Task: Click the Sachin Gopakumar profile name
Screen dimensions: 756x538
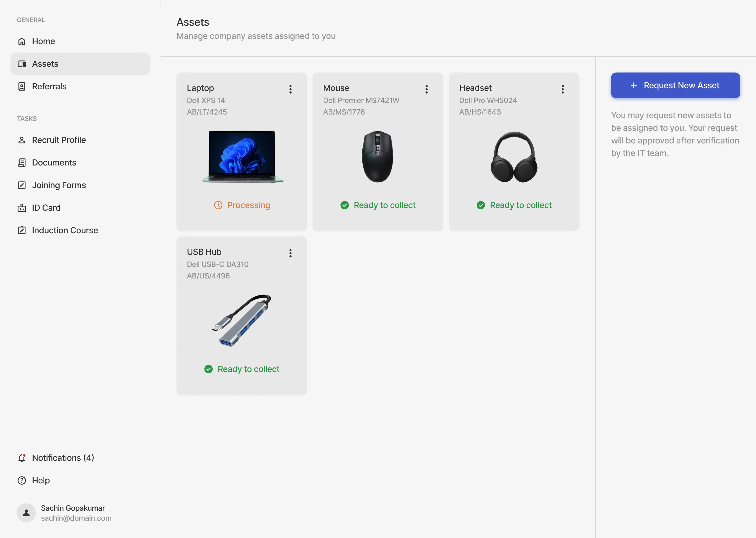Action: coord(73,508)
